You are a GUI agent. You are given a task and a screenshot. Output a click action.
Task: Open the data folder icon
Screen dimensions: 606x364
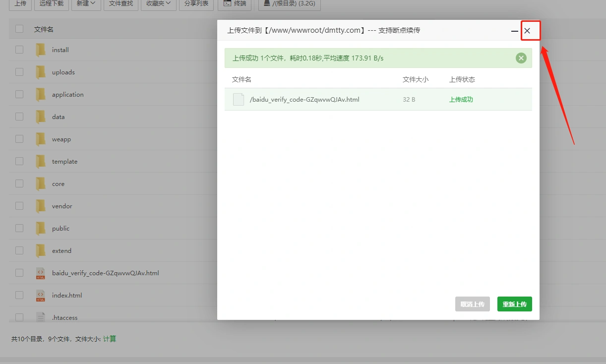pos(41,117)
